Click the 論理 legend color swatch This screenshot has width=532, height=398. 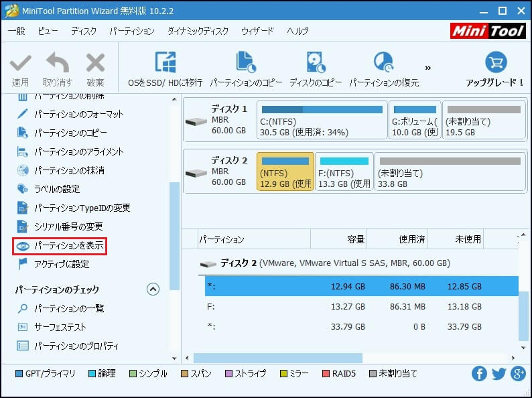coord(92,374)
